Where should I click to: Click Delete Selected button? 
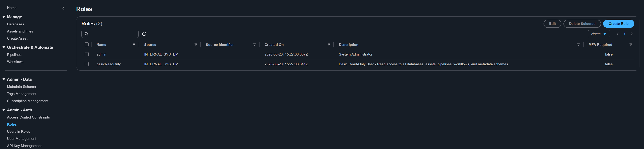coord(582,24)
